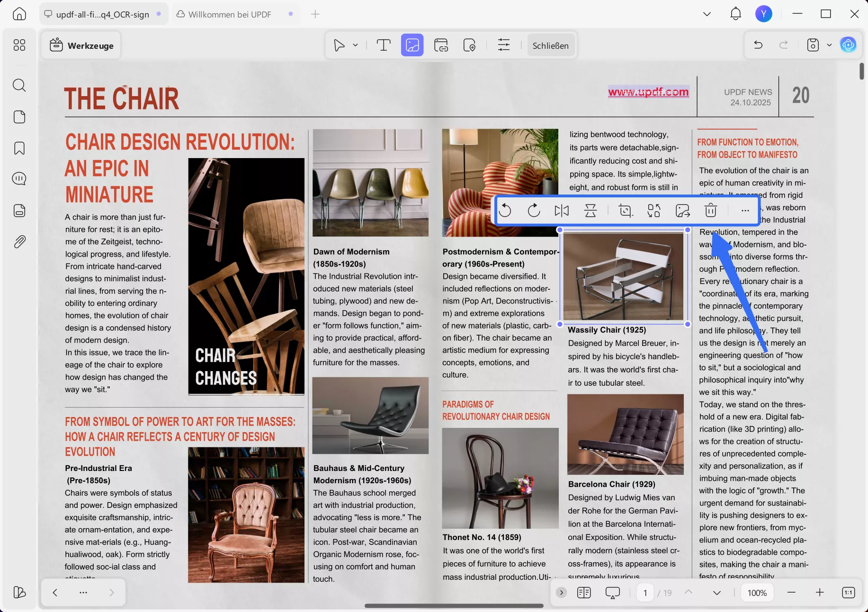Image resolution: width=868 pixels, height=612 pixels.
Task: Rotate image counterclockwise in floating toolbar
Action: (505, 211)
